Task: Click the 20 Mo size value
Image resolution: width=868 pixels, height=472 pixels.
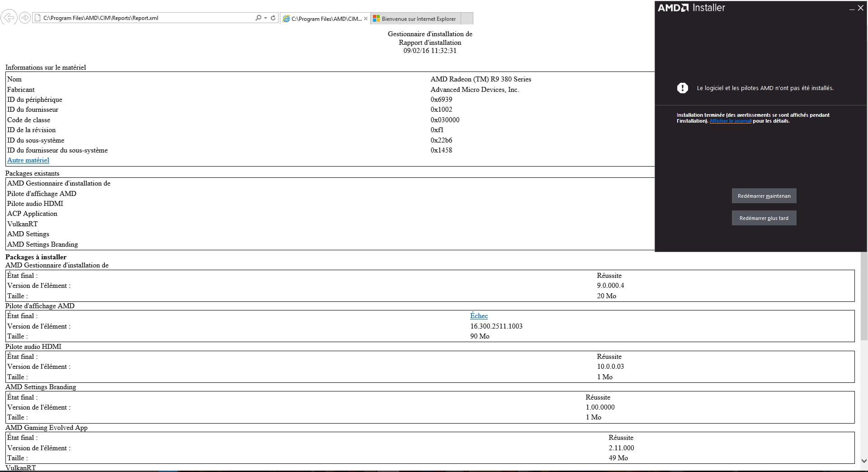Action: point(606,296)
